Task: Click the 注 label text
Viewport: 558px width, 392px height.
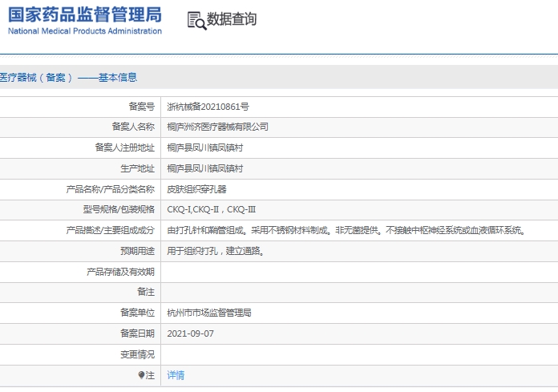Action: 150,375
